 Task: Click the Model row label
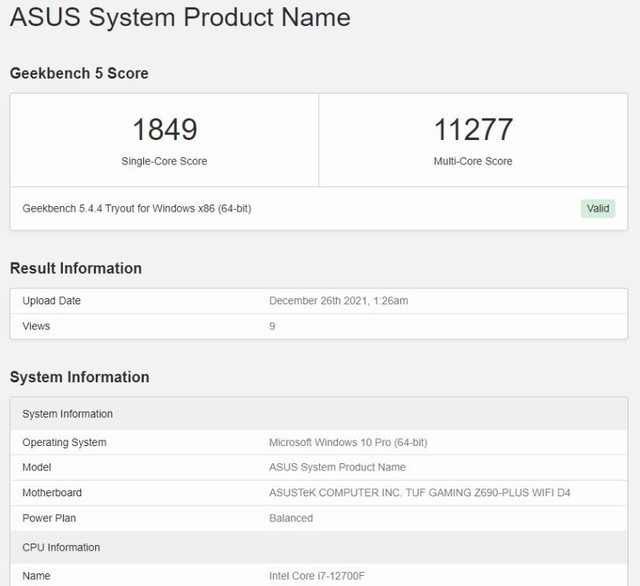tap(37, 467)
